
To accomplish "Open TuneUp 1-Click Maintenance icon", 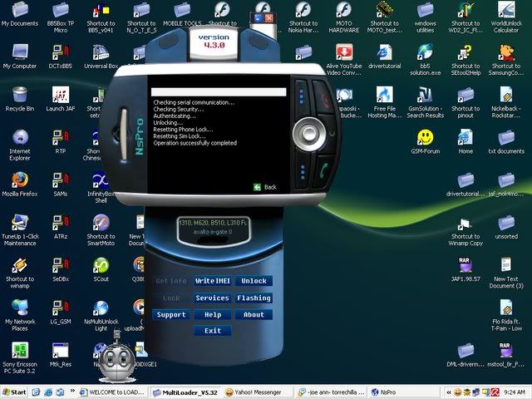I will 20,230.
